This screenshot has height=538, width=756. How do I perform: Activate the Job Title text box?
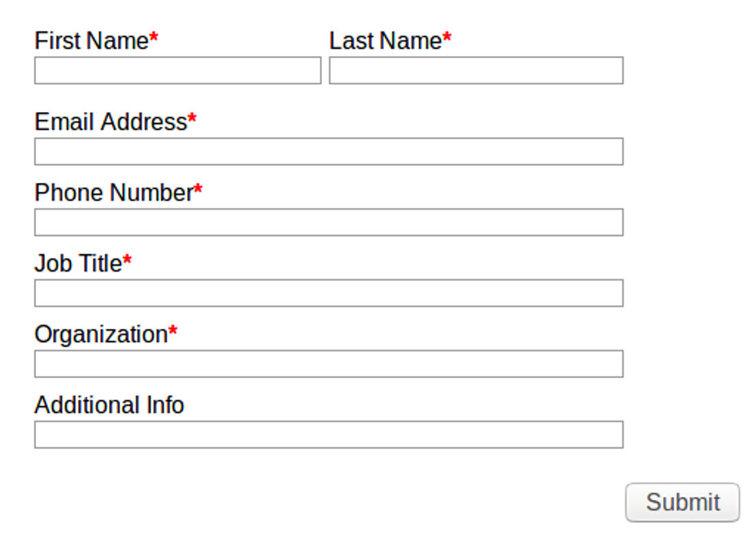coord(329,293)
